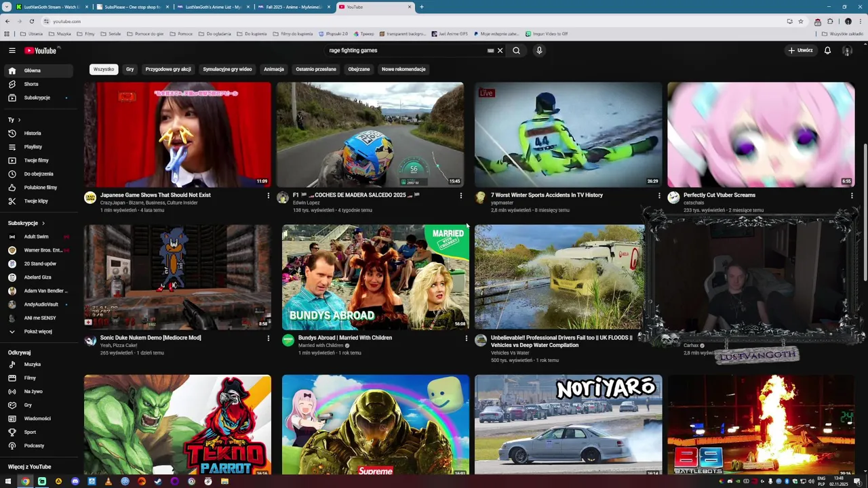Screen dimensions: 868x488
Task: Open Gry under Odkrywaj
Action: (x=38, y=405)
